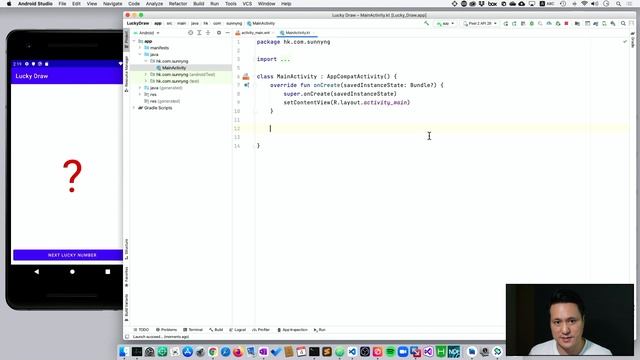Screen dimensions: 640x360
Task: Tap the emulator Back navigation button
Action: tap(37, 271)
